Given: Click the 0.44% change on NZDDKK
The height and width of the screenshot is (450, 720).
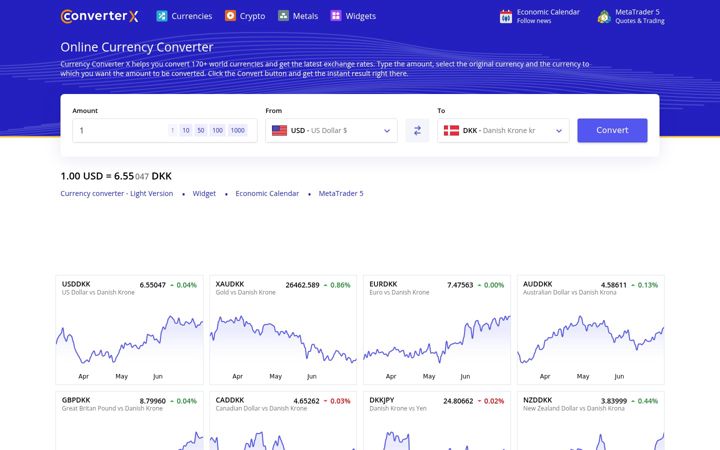Looking at the screenshot, I should [x=648, y=401].
